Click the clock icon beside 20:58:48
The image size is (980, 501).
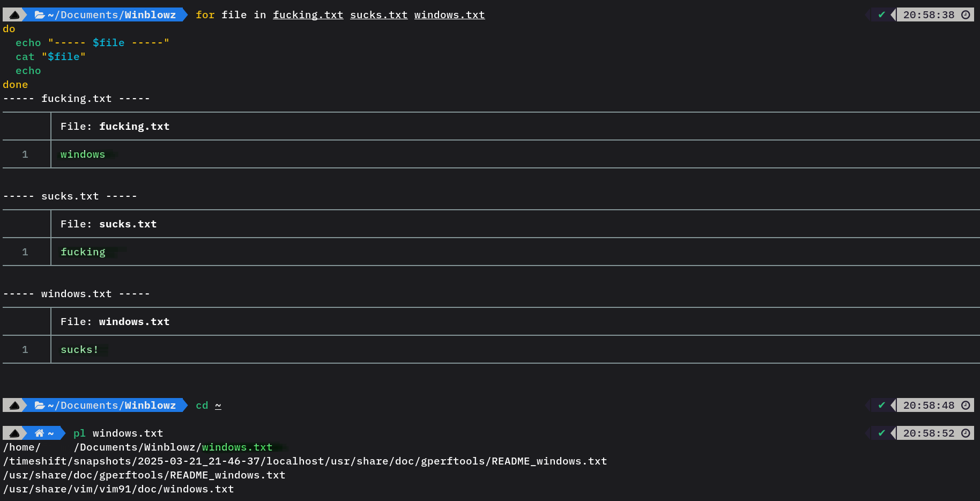click(x=966, y=406)
